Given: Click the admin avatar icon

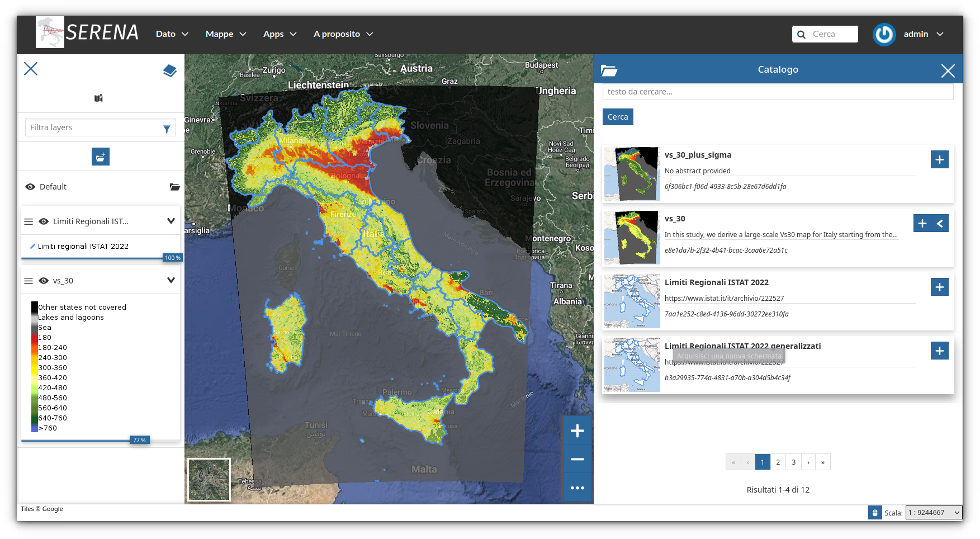Looking at the screenshot, I should 884,35.
